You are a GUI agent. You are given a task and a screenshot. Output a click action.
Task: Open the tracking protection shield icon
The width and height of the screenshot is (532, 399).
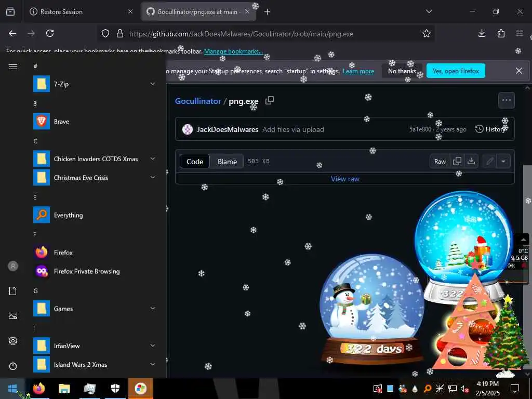(x=105, y=34)
